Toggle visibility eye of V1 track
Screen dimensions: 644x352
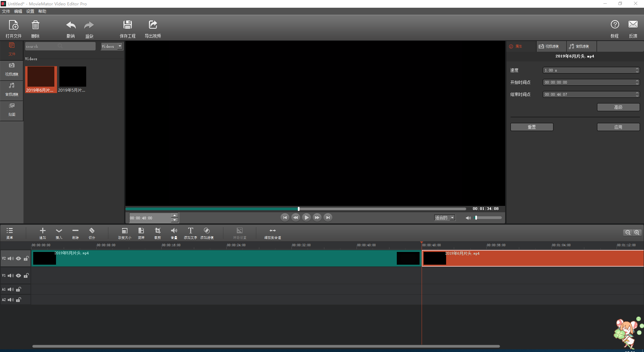point(18,276)
